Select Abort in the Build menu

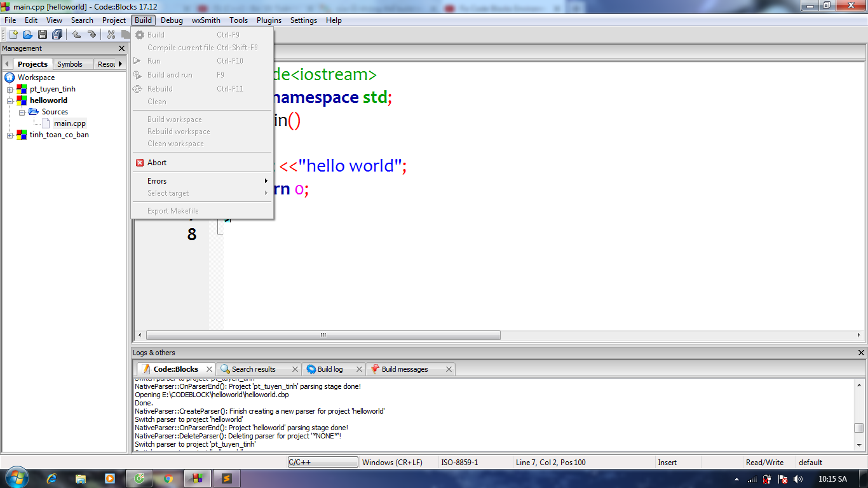[157, 163]
